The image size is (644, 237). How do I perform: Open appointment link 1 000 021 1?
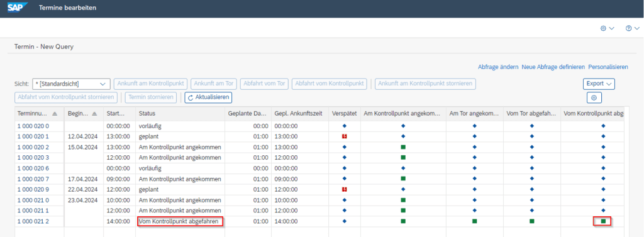coord(33,211)
